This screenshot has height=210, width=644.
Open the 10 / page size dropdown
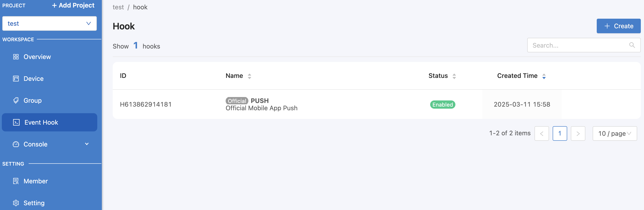point(614,133)
